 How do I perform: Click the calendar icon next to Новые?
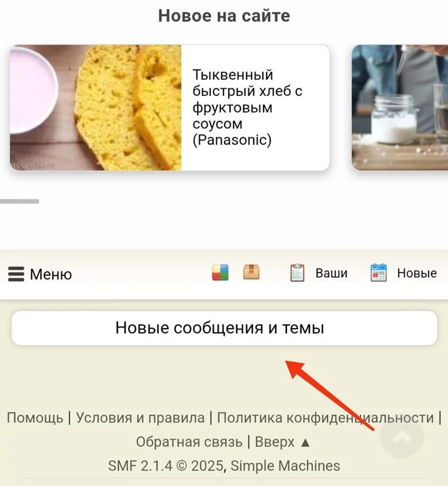pyautogui.click(x=379, y=273)
